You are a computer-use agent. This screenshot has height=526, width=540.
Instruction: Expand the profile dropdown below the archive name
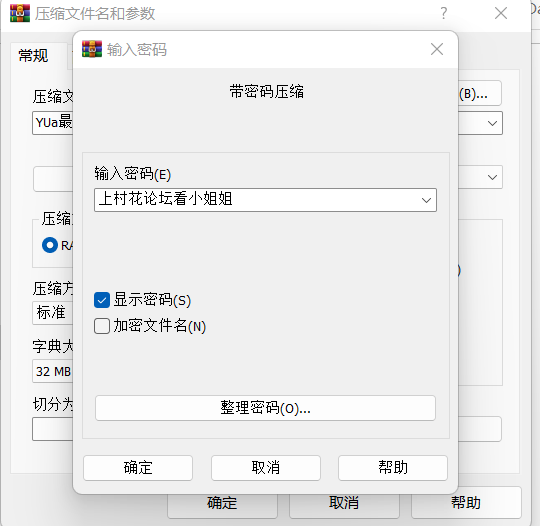tap(492, 177)
